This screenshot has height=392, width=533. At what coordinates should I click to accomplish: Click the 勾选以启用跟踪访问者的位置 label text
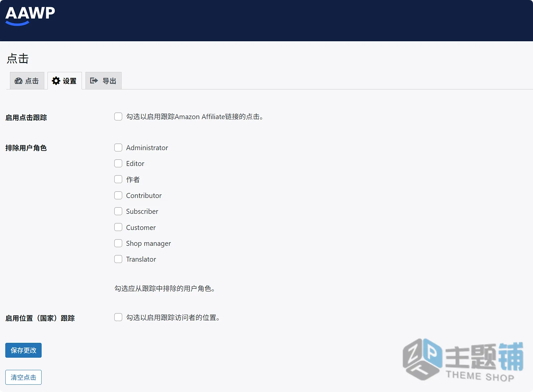click(x=173, y=317)
